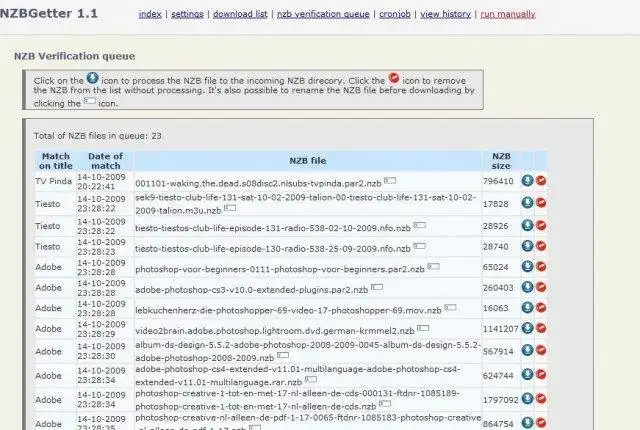Select the video2brain.adobe.photoshop.lightroom file name
This screenshot has width=640, height=430.
click(275, 331)
